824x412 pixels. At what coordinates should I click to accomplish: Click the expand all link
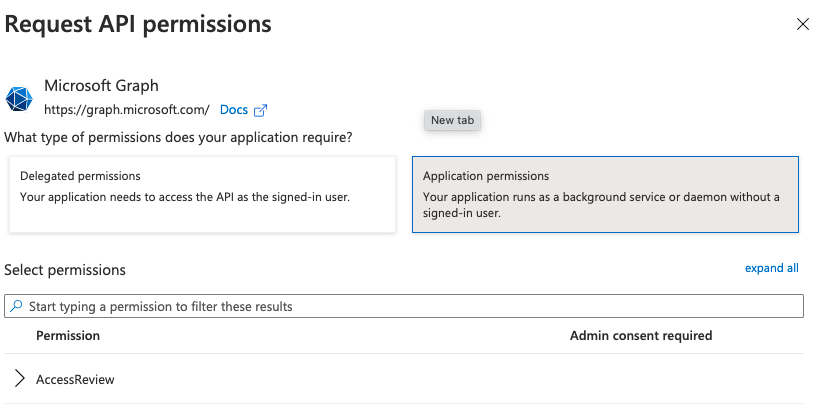(x=771, y=268)
